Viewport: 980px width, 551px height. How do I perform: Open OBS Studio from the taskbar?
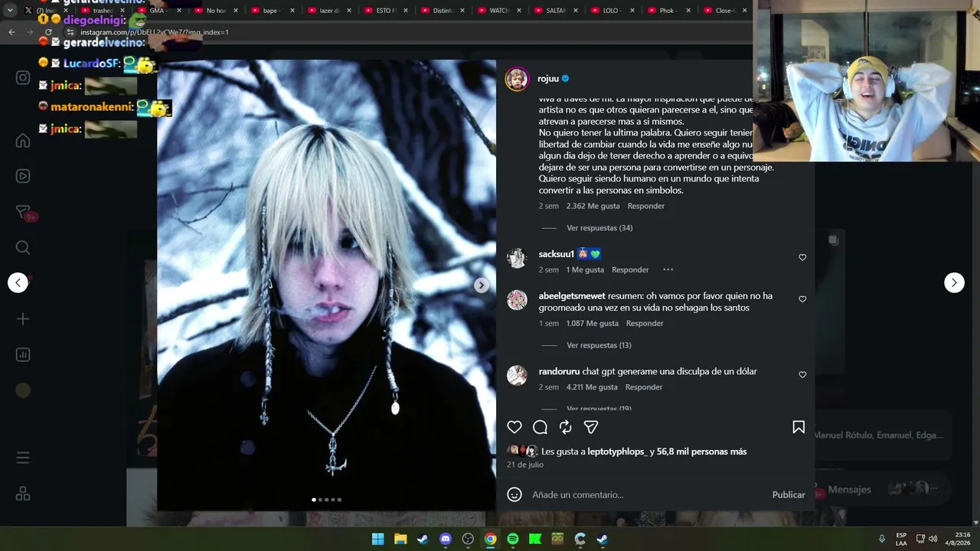[x=468, y=539]
